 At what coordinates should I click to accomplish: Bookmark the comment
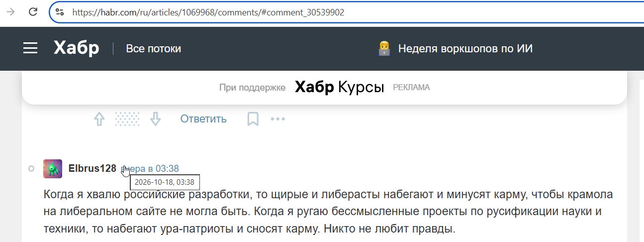pos(253,119)
